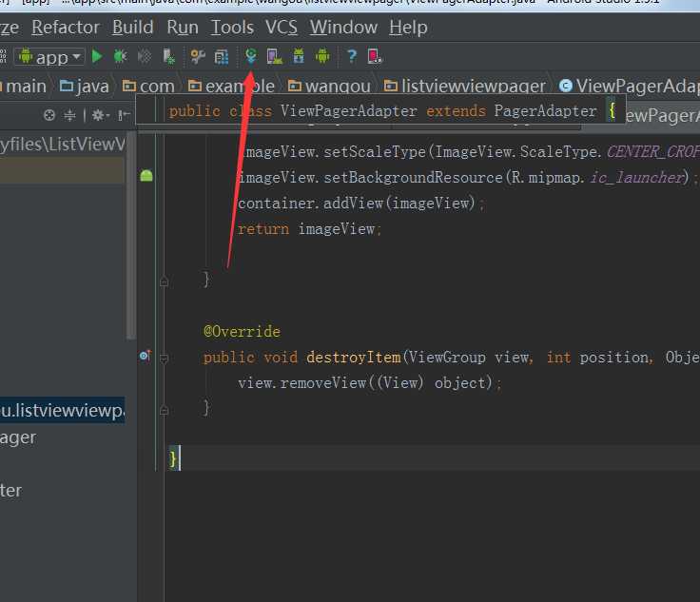700x602 pixels.
Task: Select the highlighted listviewviewpager tree row
Action: pyautogui.click(x=63, y=410)
